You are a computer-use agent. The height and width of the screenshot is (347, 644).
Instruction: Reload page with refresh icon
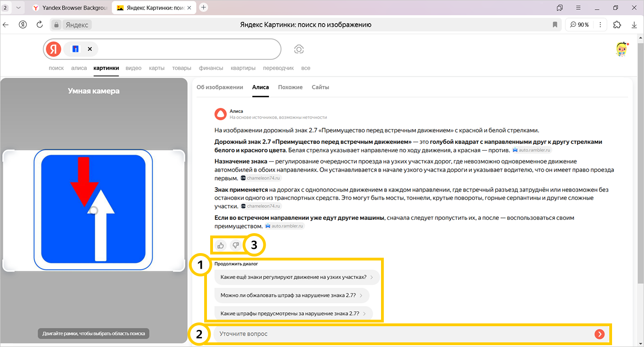(x=39, y=25)
